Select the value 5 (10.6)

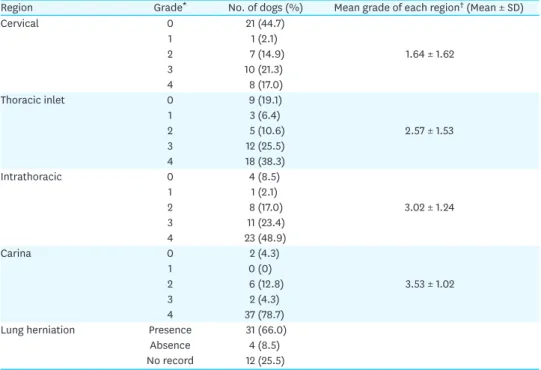[x=267, y=131]
